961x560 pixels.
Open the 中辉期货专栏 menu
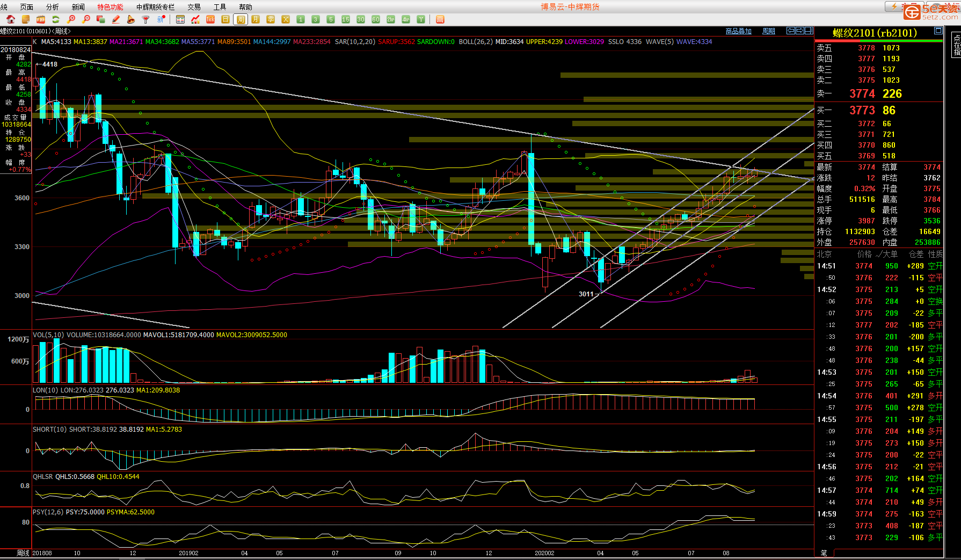[156, 7]
